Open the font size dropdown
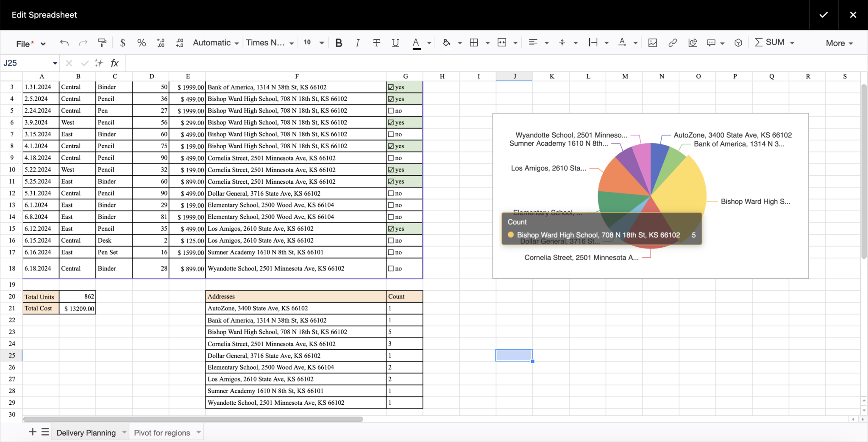Image resolution: width=868 pixels, height=442 pixels. pyautogui.click(x=313, y=42)
